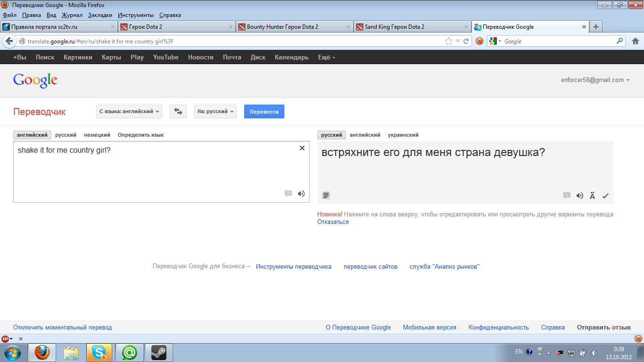The width and height of the screenshot is (644, 362).
Task: Click the "EN" language indicator in the tray
Action: point(519,352)
